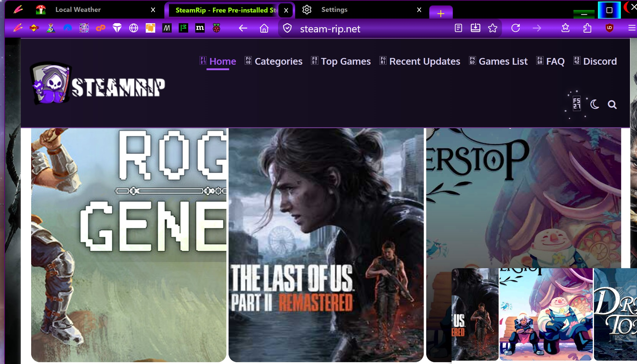637x364 pixels.
Task: Go back to the previous page
Action: click(243, 28)
